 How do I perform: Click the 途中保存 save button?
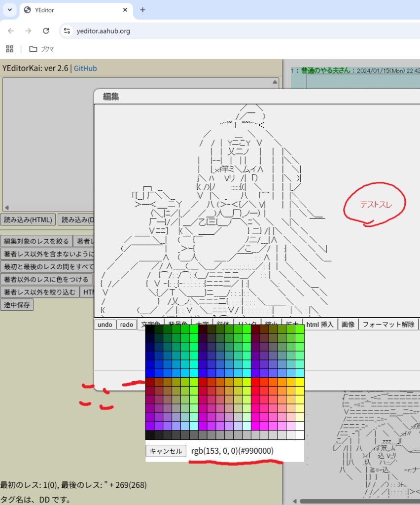tap(17, 305)
